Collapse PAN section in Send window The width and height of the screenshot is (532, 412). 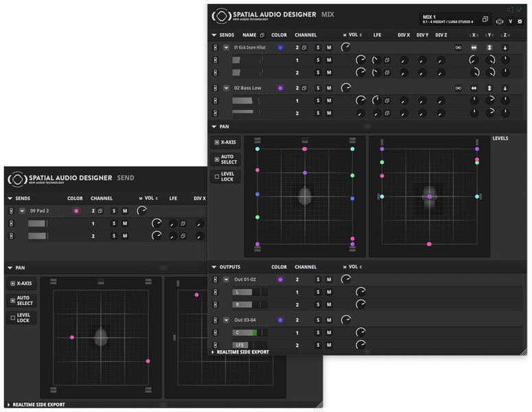coord(10,268)
